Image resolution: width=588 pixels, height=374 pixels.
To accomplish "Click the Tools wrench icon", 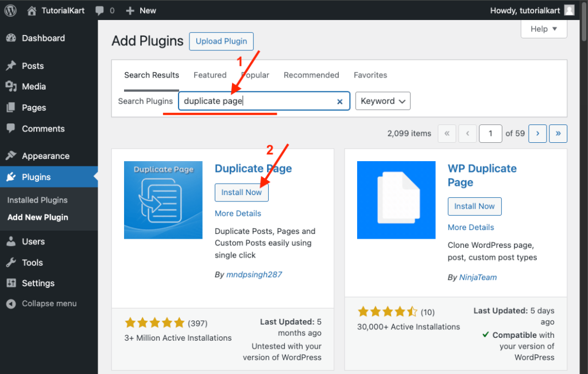I will 11,262.
